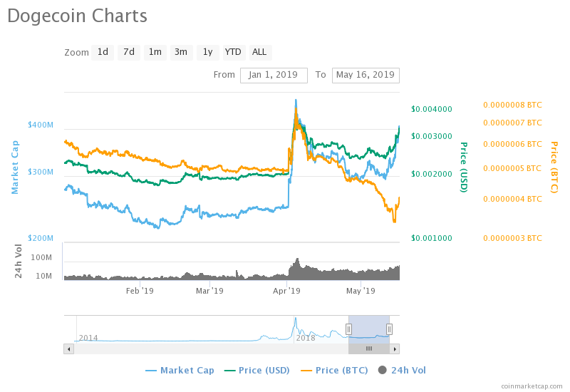The height and width of the screenshot is (392, 570).
Task: Click the $0.001000 USD axis label
Action: (432, 239)
